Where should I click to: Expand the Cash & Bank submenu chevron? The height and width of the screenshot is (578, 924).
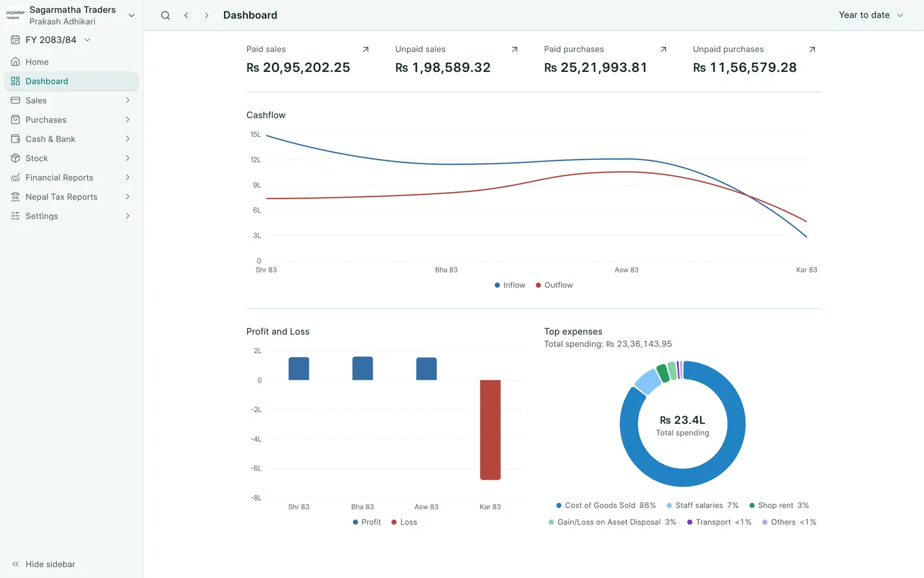click(x=128, y=139)
